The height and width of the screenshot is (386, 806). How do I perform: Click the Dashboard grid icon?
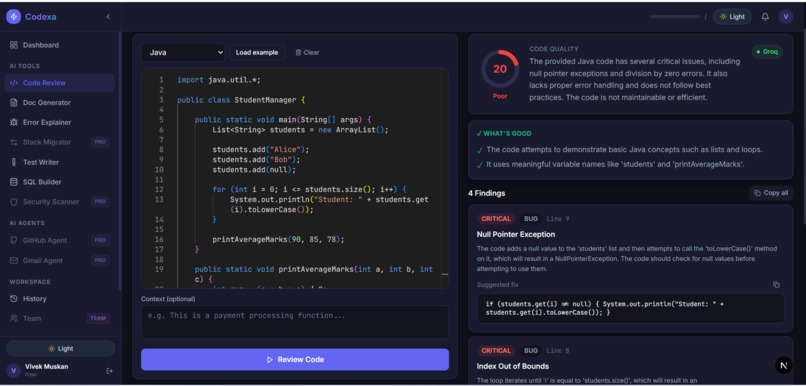[14, 45]
